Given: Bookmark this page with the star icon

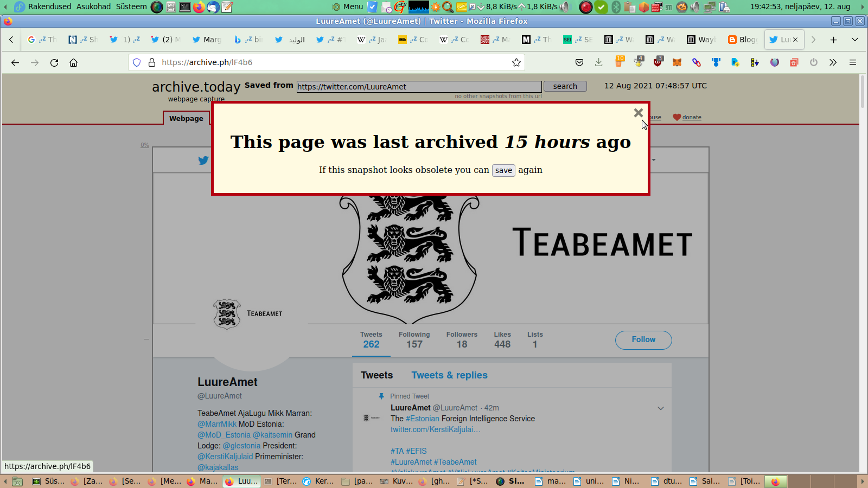Looking at the screenshot, I should 516,62.
